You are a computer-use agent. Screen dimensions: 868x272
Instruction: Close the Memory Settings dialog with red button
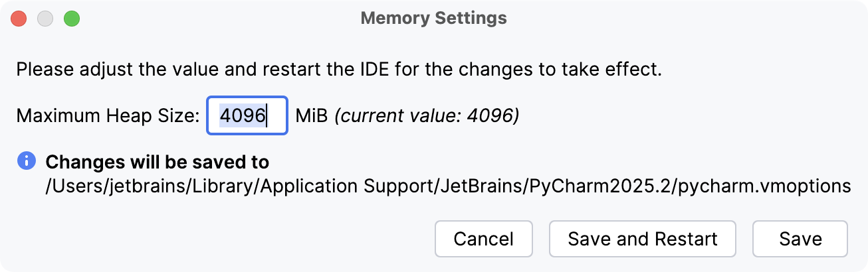point(19,19)
